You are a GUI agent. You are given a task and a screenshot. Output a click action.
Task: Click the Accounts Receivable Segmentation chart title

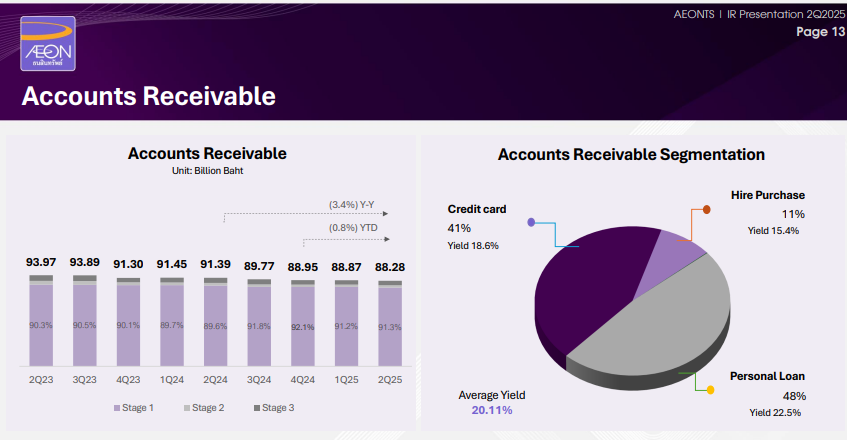pos(631,155)
